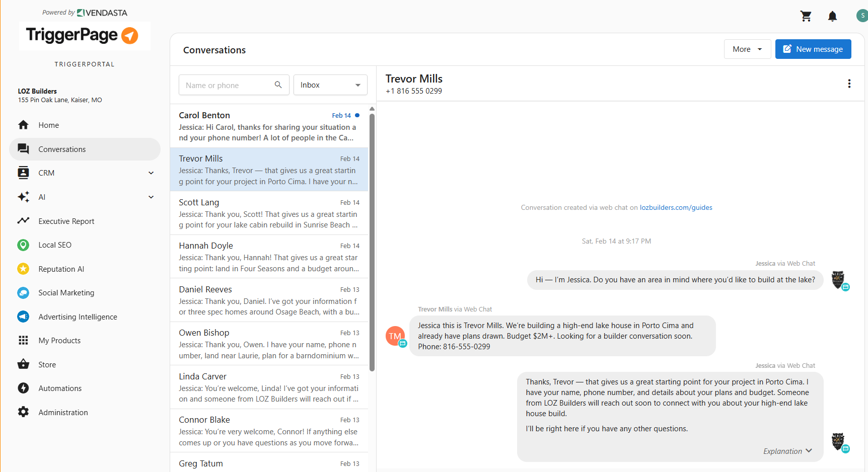This screenshot has width=868, height=472.
Task: Open Greg Tatum conversation
Action: (269, 463)
